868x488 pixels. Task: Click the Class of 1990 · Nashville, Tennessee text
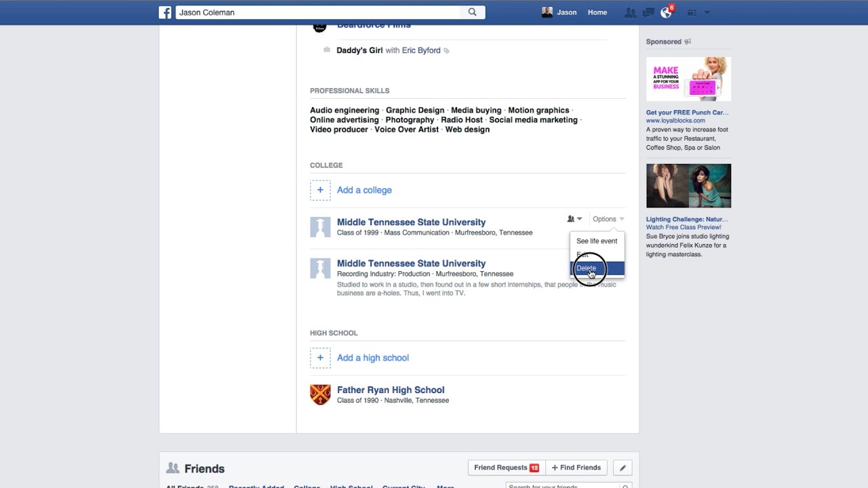pyautogui.click(x=393, y=401)
